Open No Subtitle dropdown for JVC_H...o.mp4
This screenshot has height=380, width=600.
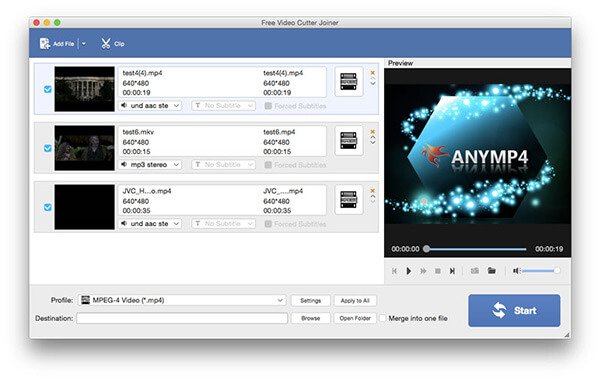[223, 223]
